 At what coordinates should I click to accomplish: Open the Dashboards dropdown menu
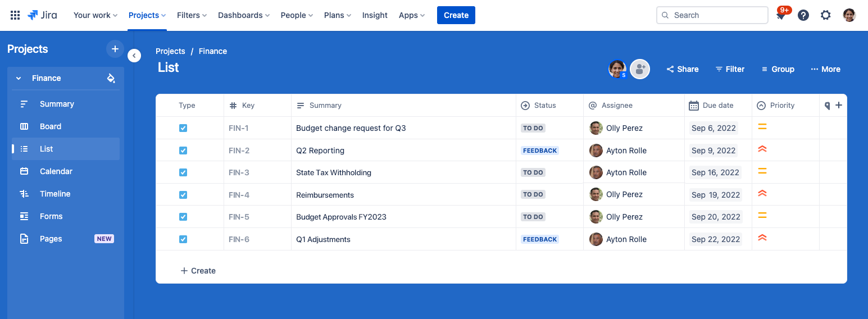pyautogui.click(x=243, y=15)
